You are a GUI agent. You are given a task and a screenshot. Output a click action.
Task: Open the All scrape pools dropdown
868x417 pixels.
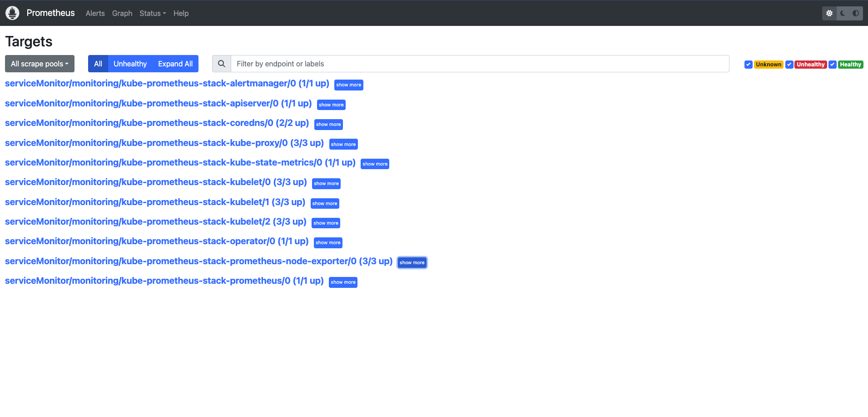pyautogui.click(x=40, y=64)
